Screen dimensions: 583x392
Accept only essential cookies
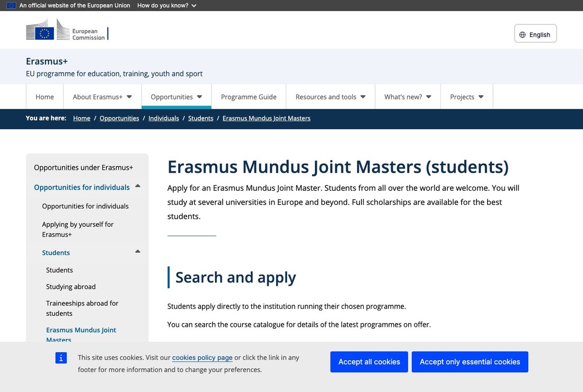pos(470,362)
